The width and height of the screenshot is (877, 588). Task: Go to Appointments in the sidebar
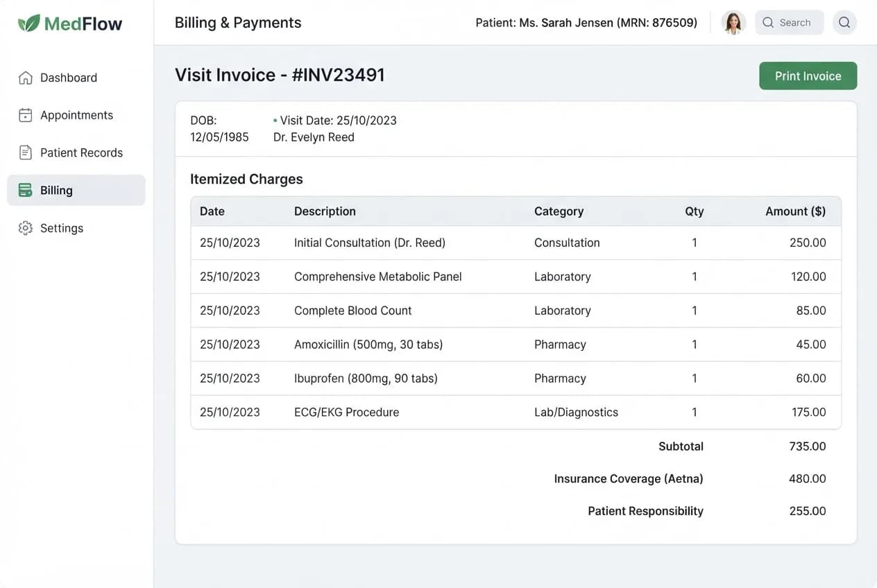(x=76, y=115)
